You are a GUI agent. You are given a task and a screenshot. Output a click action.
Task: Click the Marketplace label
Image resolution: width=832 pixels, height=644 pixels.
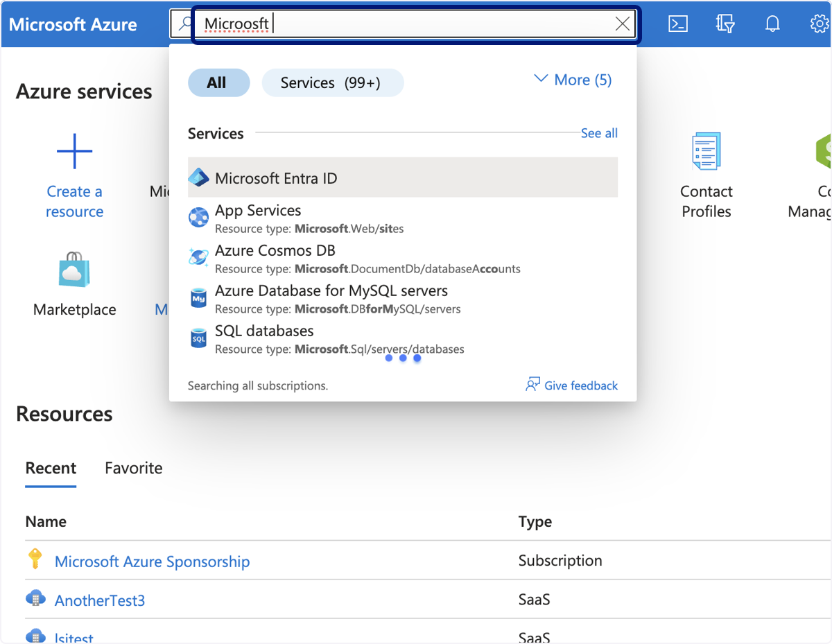(74, 309)
